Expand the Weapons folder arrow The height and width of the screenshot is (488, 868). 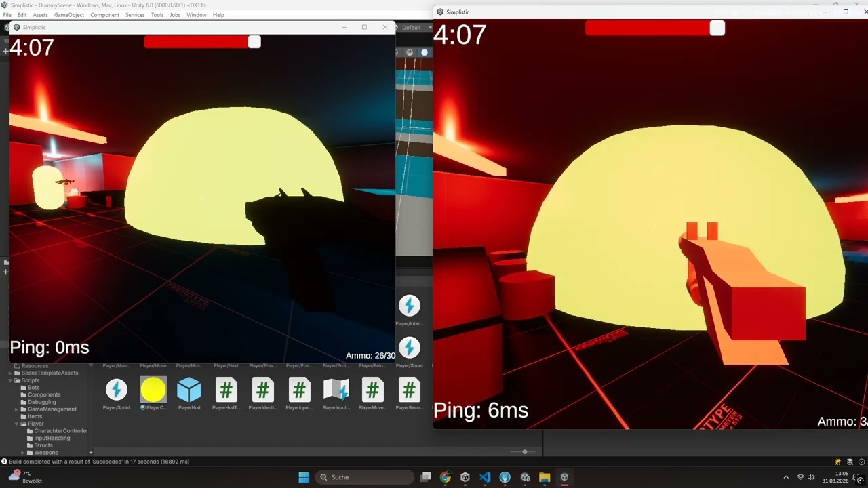point(22,453)
